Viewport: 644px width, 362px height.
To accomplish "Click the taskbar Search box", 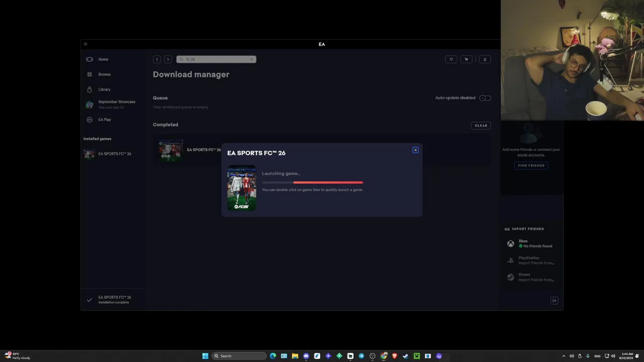I will [x=239, y=356].
